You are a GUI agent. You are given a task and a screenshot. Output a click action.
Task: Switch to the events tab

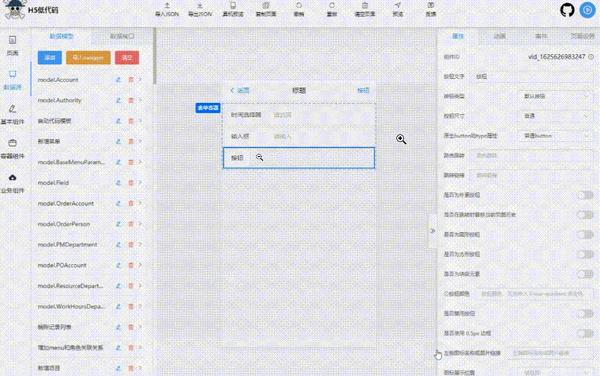tap(541, 36)
